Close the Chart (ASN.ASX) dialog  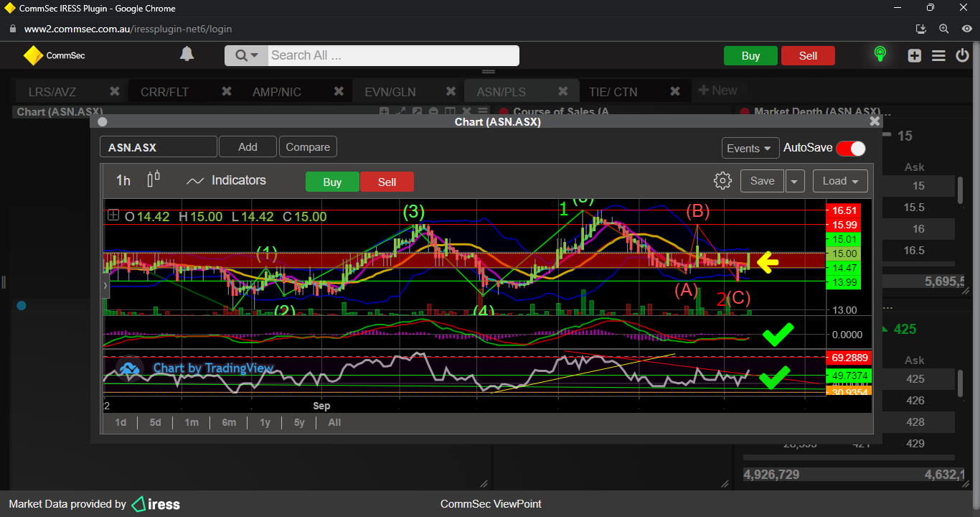pos(875,121)
